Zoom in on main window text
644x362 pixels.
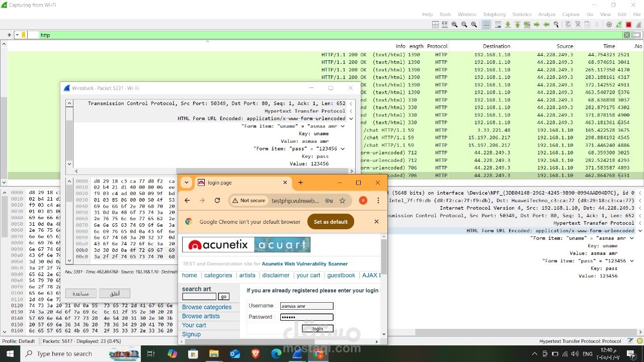point(474,24)
